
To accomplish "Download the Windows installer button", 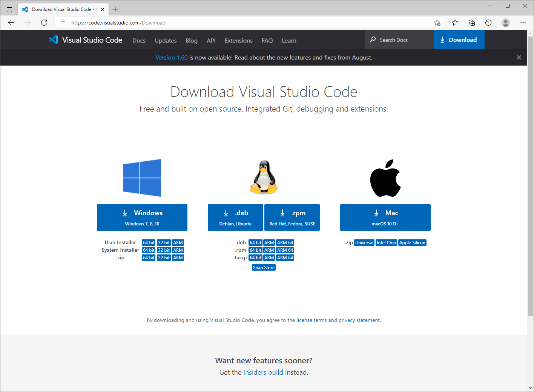I will [142, 217].
